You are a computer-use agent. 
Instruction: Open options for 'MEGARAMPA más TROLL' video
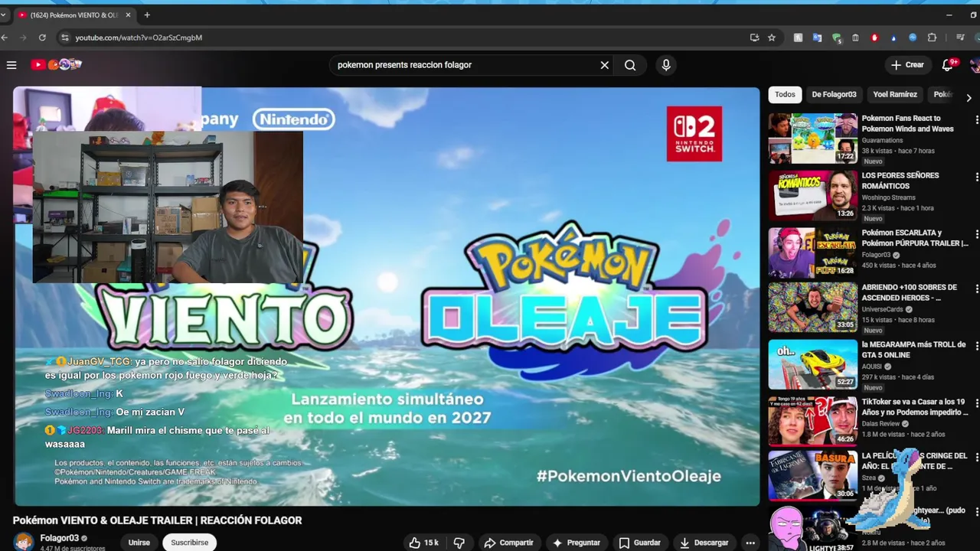[976, 346]
